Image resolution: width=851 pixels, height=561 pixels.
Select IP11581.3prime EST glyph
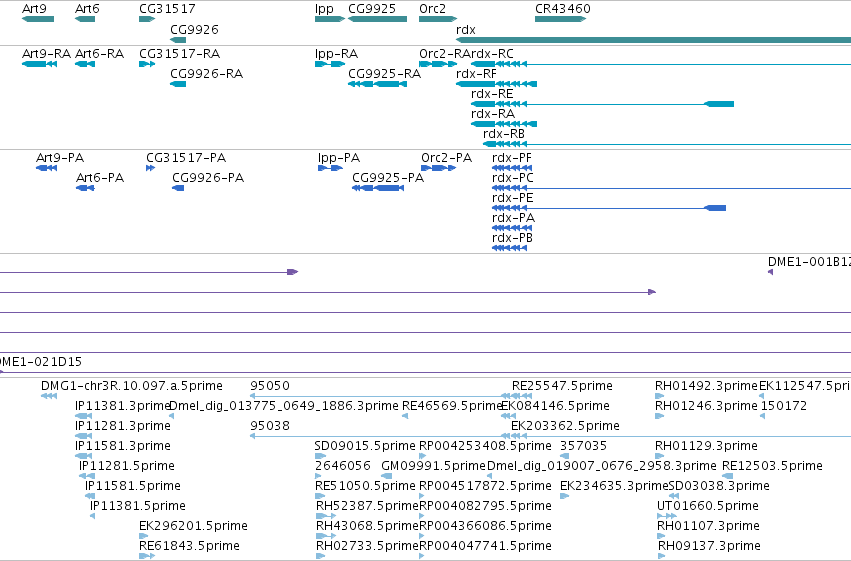(x=84, y=456)
